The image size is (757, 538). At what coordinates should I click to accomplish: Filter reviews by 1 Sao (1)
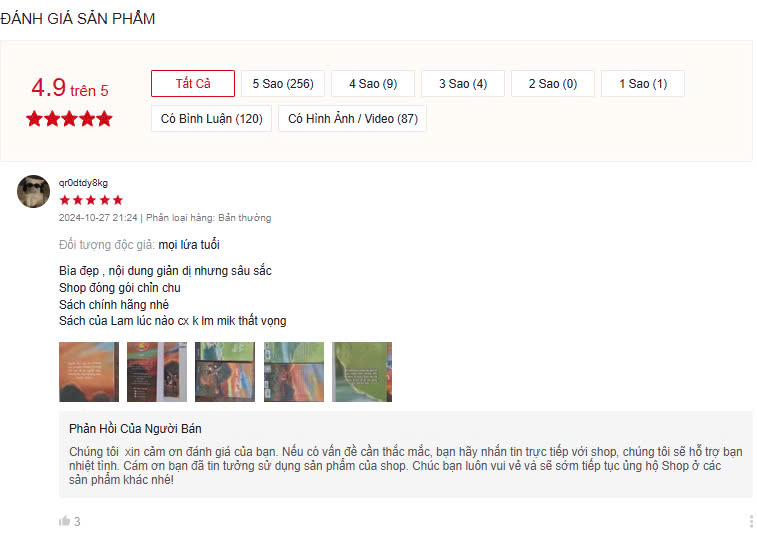tap(643, 84)
